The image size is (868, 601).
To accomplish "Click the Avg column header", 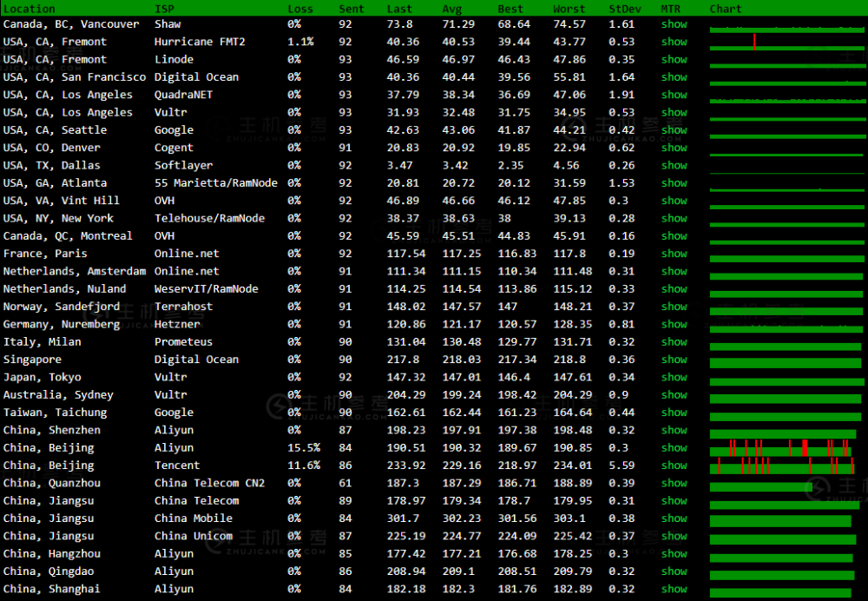I will [x=451, y=9].
